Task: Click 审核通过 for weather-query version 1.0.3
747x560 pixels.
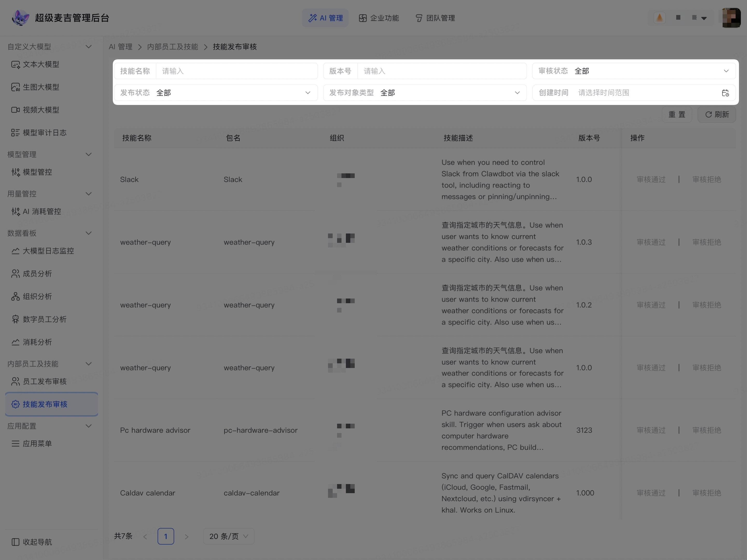Action: tap(651, 242)
